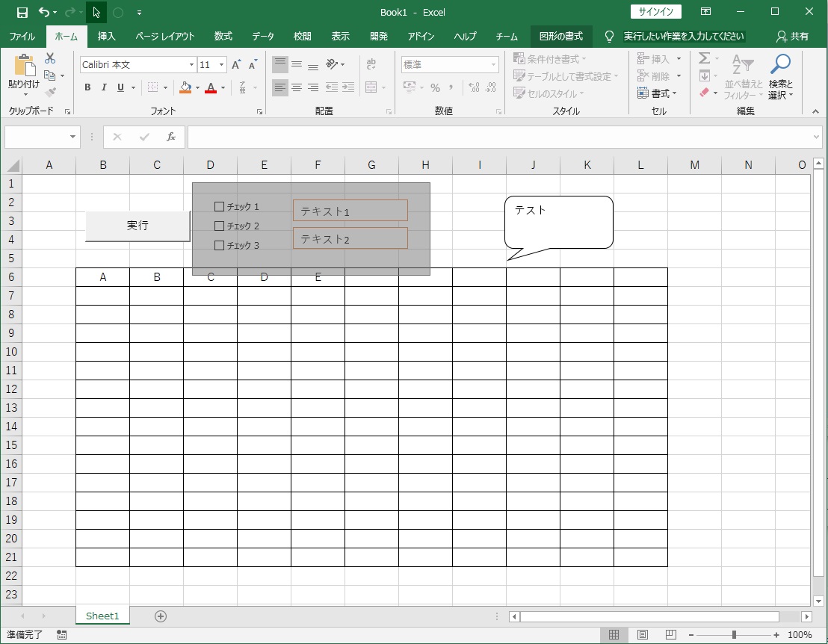
Task: Tick the チェック 1 checkbox
Action: click(x=219, y=206)
